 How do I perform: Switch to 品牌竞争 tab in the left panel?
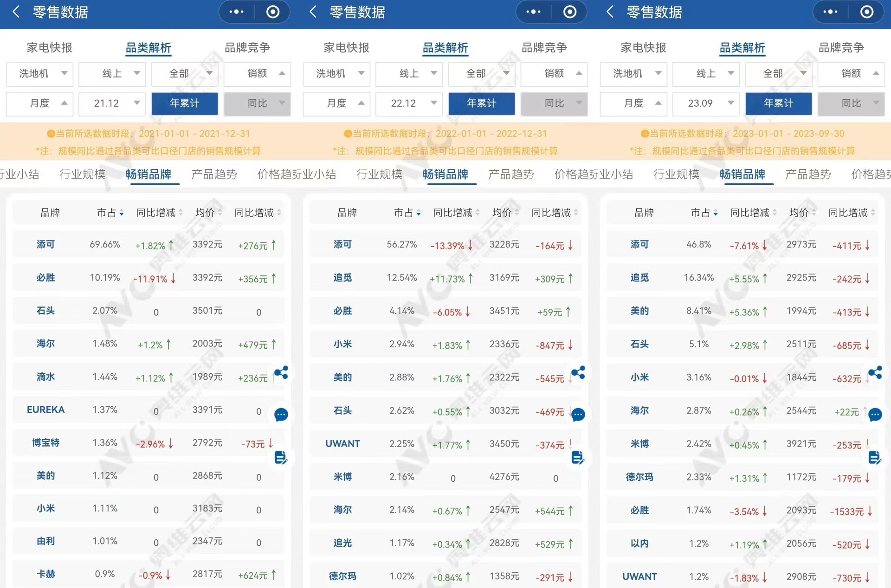[x=247, y=47]
